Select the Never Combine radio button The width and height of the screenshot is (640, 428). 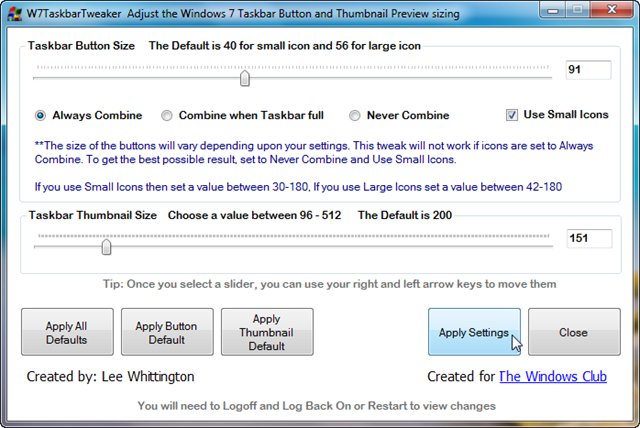click(356, 115)
